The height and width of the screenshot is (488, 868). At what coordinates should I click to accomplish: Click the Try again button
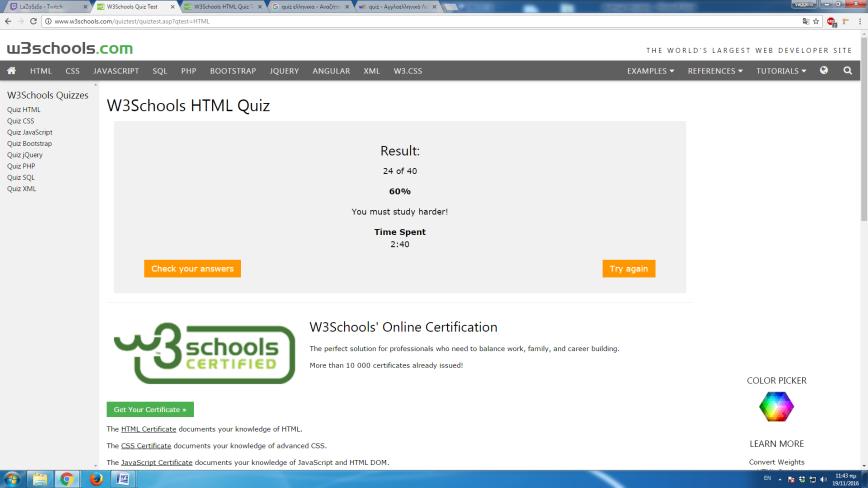click(x=629, y=268)
